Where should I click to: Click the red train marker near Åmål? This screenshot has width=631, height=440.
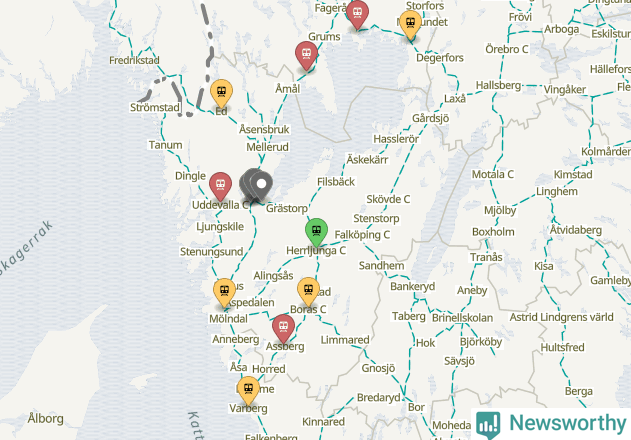(x=306, y=55)
